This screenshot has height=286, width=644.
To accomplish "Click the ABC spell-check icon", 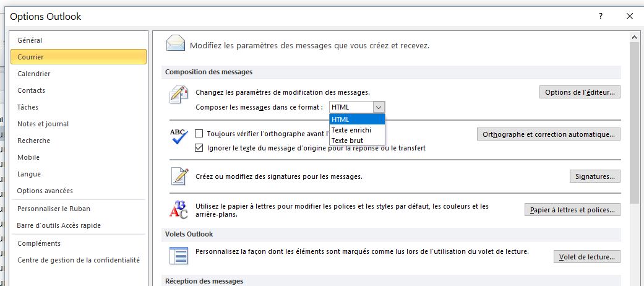I will pyautogui.click(x=179, y=136).
